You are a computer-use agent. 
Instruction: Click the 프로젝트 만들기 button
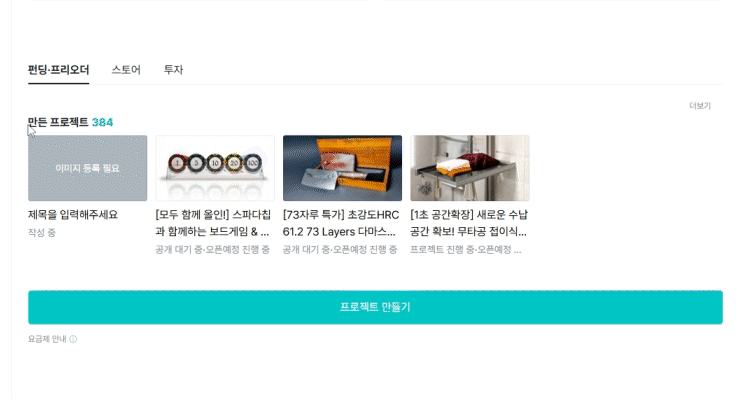375,307
